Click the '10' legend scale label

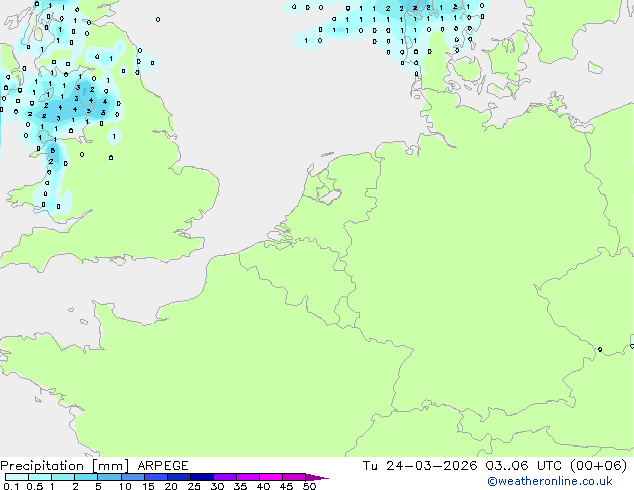[125, 486]
